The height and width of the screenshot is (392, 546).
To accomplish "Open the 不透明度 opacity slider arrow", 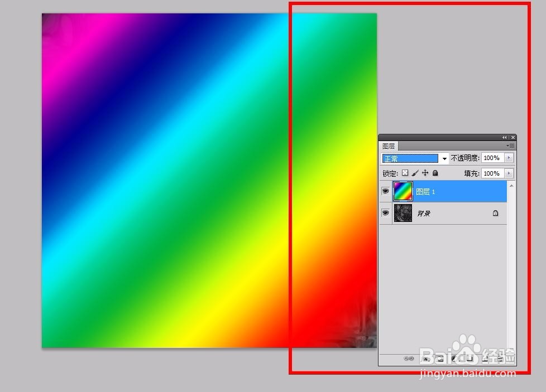I will point(509,158).
